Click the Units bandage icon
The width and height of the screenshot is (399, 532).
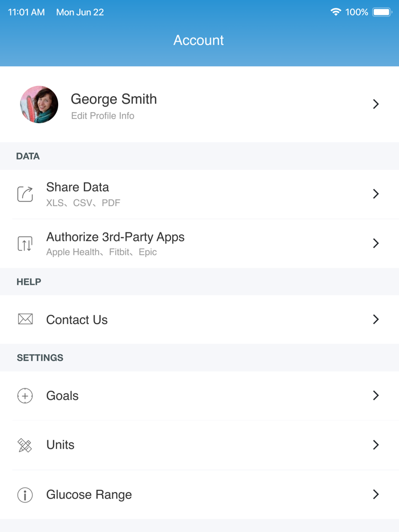pyautogui.click(x=25, y=445)
